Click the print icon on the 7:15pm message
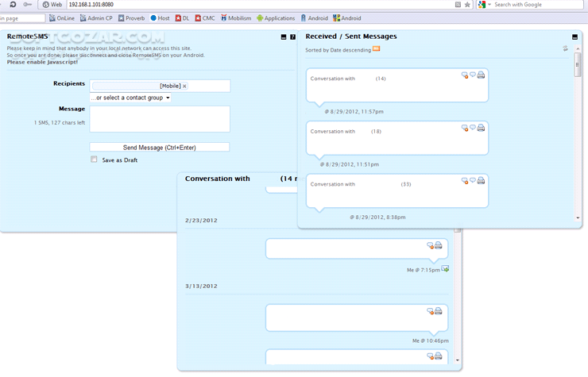The height and width of the screenshot is (377, 588). (x=438, y=246)
